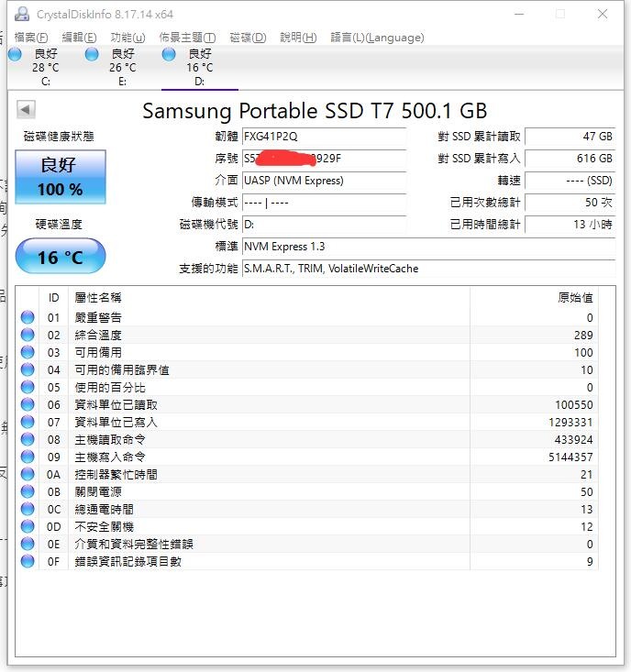The image size is (631, 672).
Task: Click raw value 5144357 of 主機寫入命令
Action: coord(570,457)
